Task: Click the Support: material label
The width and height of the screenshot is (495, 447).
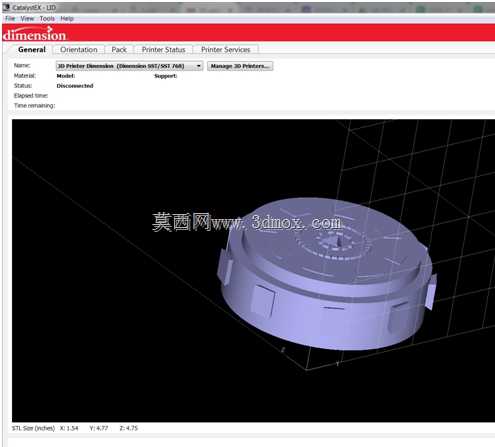Action: point(166,76)
